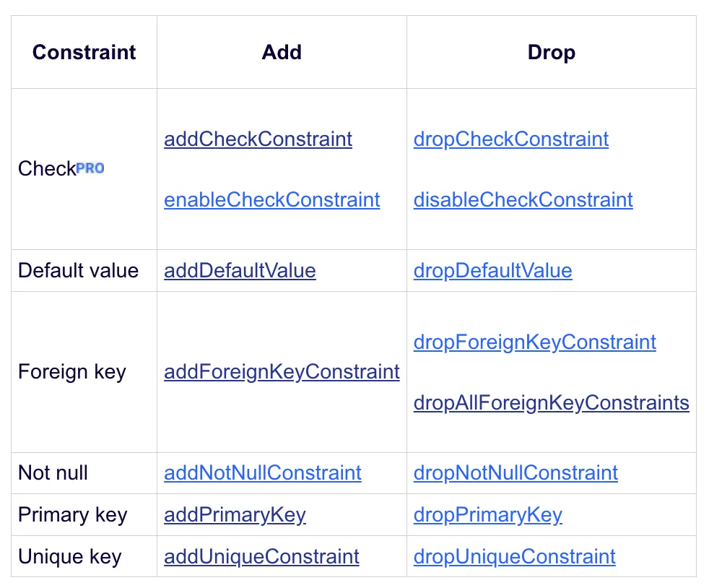Screen dimensions: 709x588
Task: Select the dropPrimaryKey link
Action: pos(488,515)
